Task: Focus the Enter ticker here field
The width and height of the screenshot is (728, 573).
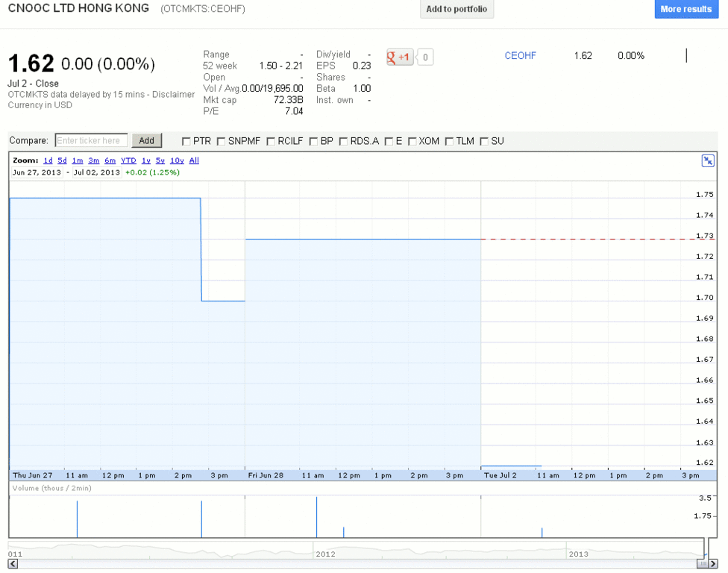Action: [x=91, y=140]
